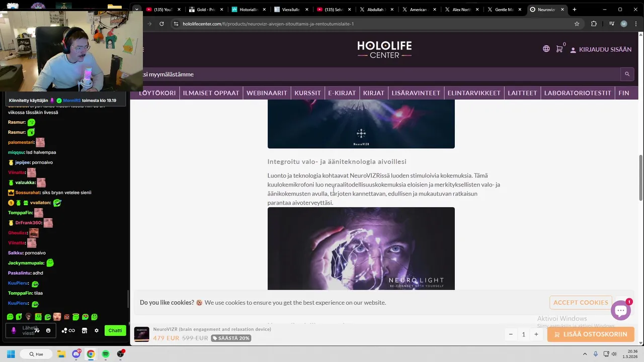
Task: Click Chrome icon in taskbar
Action: click(x=91, y=354)
